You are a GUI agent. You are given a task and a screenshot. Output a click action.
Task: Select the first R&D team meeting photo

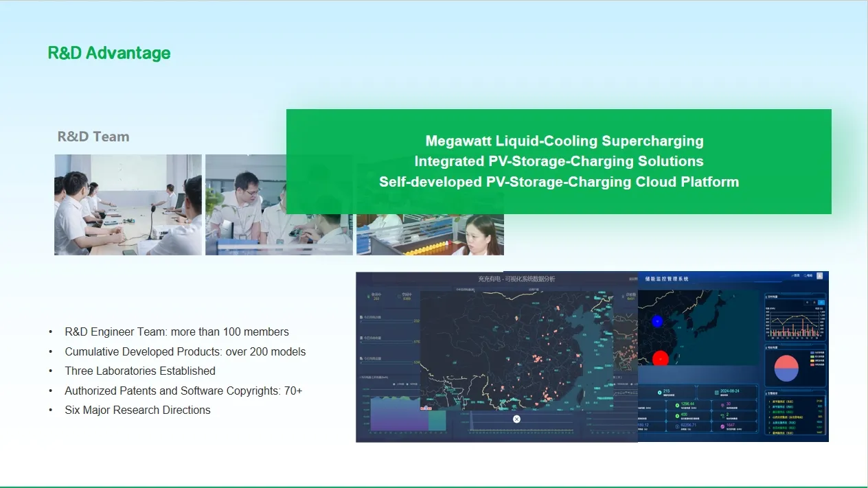coord(128,205)
